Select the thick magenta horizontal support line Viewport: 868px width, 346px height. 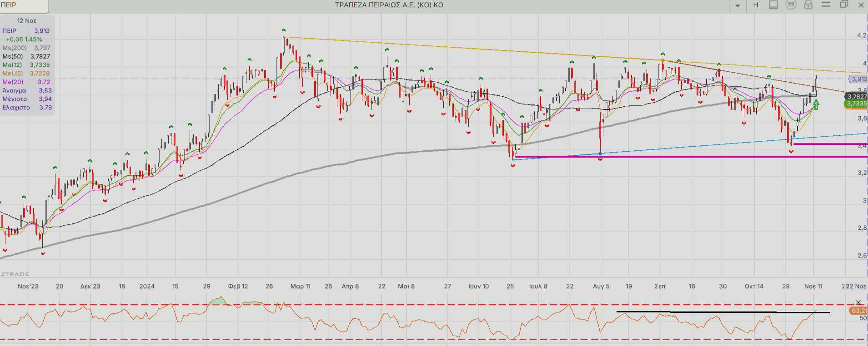[691, 157]
